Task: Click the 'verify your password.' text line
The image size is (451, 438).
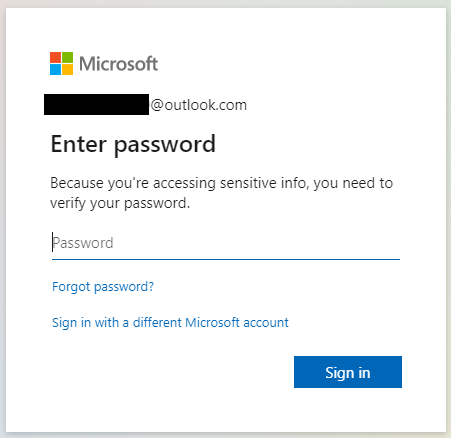Action: click(120, 203)
